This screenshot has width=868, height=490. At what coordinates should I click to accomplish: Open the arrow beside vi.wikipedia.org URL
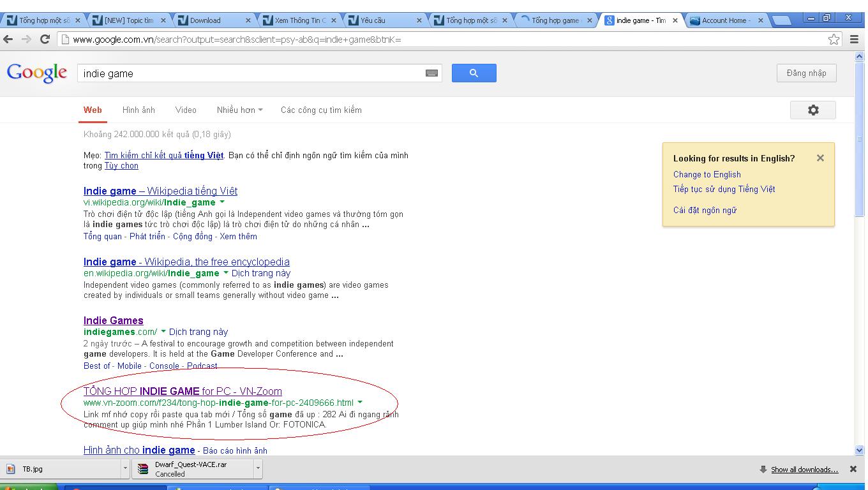point(222,202)
